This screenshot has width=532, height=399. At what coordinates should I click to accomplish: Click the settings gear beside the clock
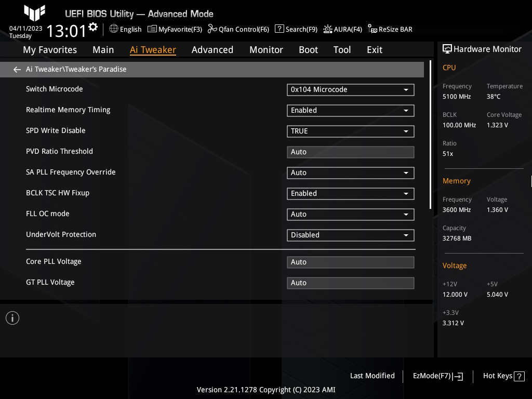tap(93, 27)
